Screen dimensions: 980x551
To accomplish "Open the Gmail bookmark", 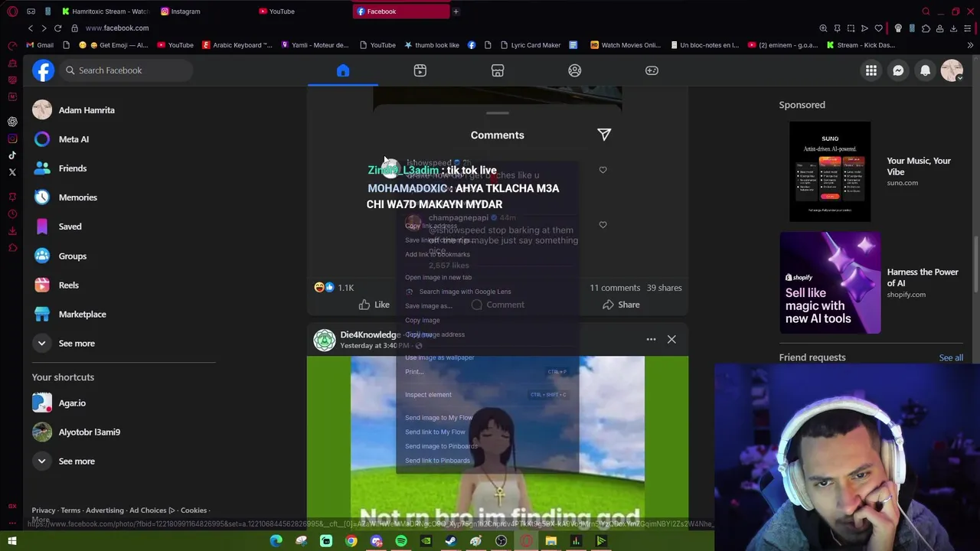I will [39, 45].
